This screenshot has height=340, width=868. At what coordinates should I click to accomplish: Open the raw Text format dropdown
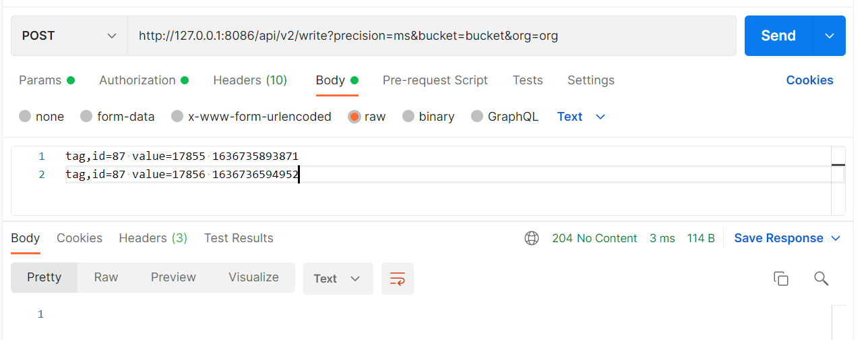[x=581, y=117]
